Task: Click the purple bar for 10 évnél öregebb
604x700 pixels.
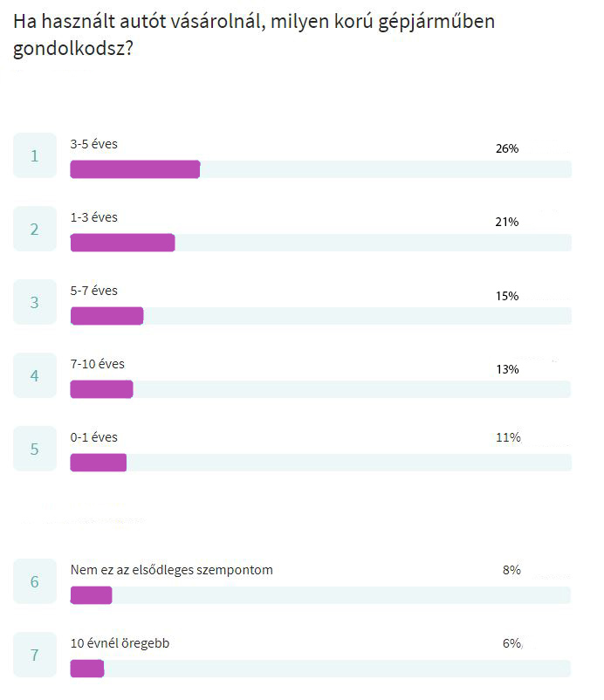Action: (x=86, y=669)
